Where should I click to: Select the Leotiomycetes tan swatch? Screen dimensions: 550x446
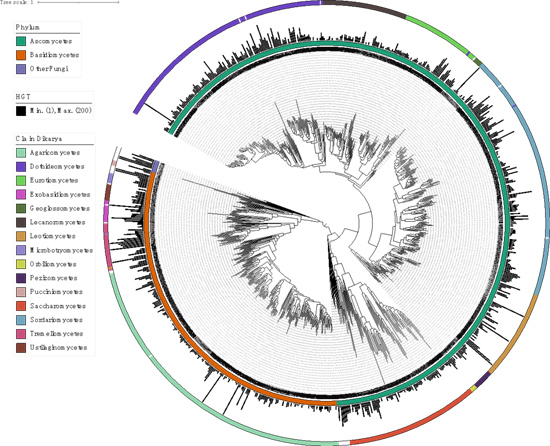(x=21, y=236)
